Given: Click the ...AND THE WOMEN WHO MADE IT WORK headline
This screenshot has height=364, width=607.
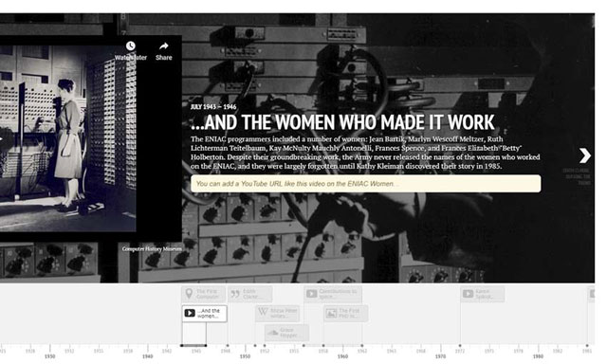Looking at the screenshot, I should [x=342, y=122].
